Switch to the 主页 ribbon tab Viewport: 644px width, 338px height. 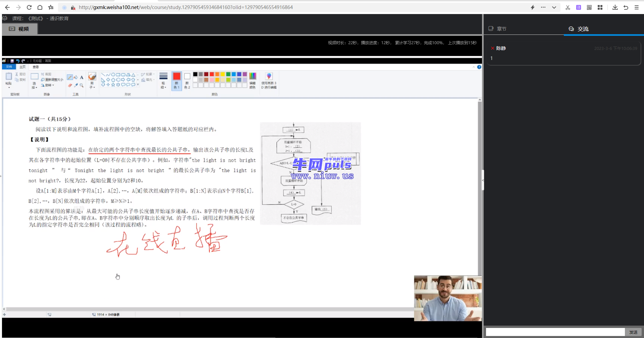22,67
